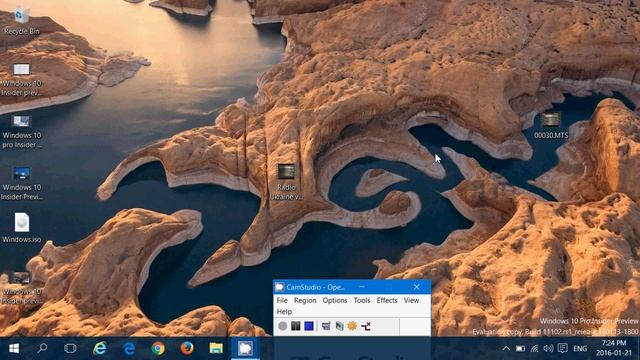Open CamStudio screen annotations icon
This screenshot has width=640, height=360.
[339, 326]
